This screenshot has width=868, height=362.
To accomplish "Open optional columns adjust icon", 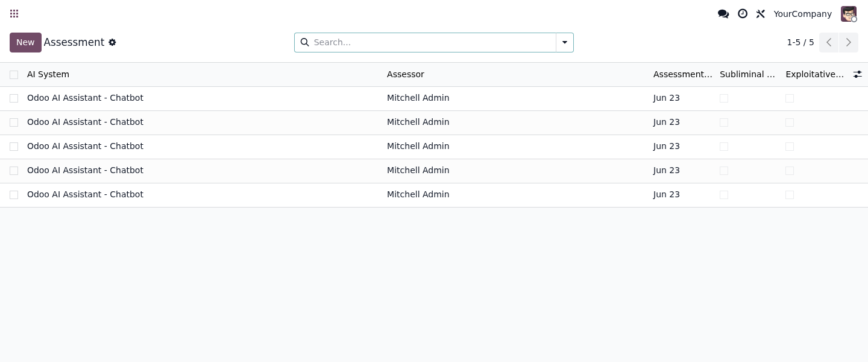I will pos(857,74).
